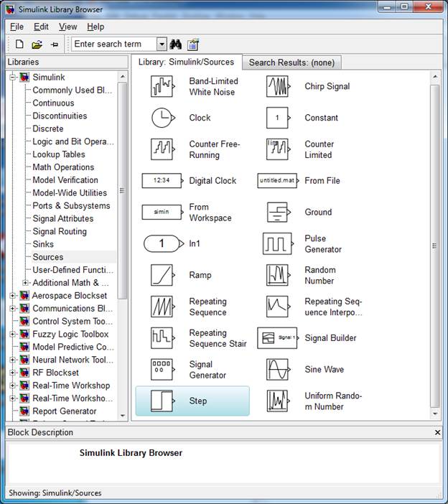Click the Enter search term field
Image resolution: width=448 pixels, height=504 pixels.
click(x=114, y=44)
